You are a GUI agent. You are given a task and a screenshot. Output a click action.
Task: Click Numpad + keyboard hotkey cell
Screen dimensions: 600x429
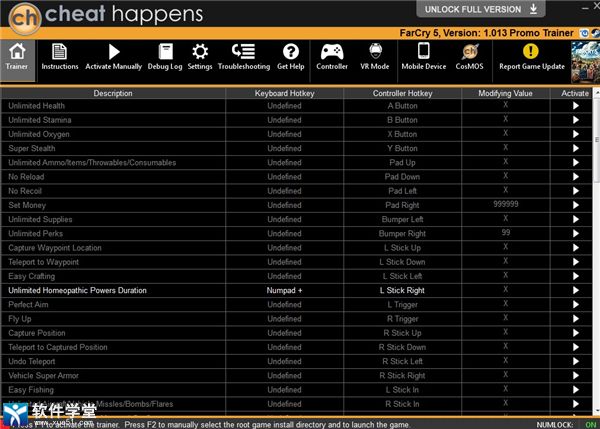click(x=284, y=290)
